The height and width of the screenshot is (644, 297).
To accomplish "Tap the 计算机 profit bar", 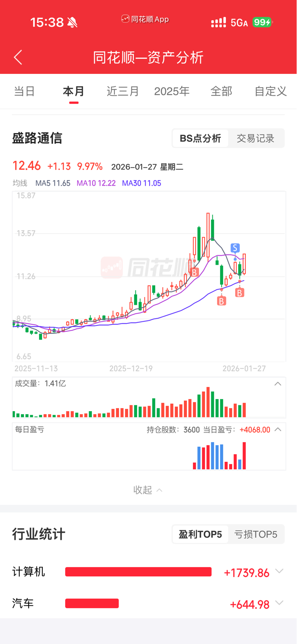I will pos(138,572).
